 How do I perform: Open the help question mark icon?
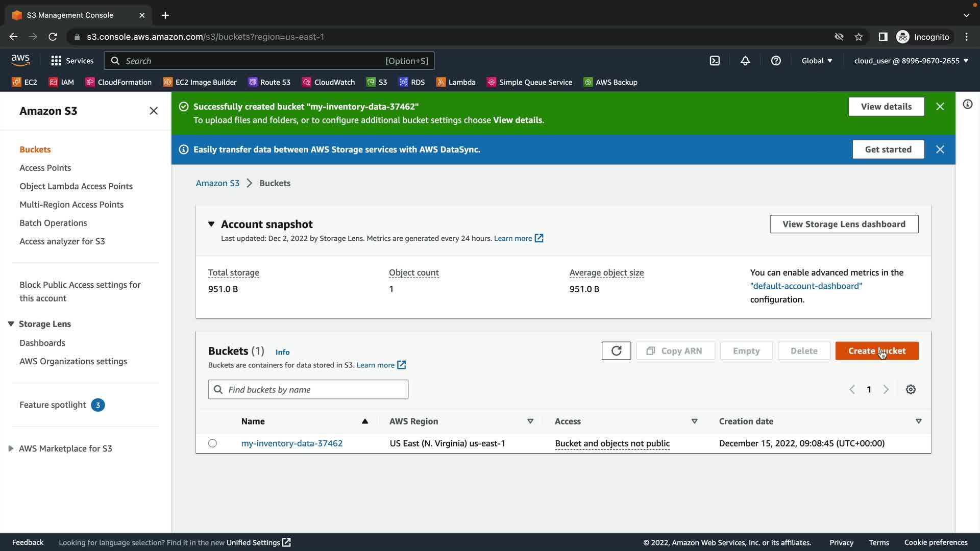[x=776, y=61]
